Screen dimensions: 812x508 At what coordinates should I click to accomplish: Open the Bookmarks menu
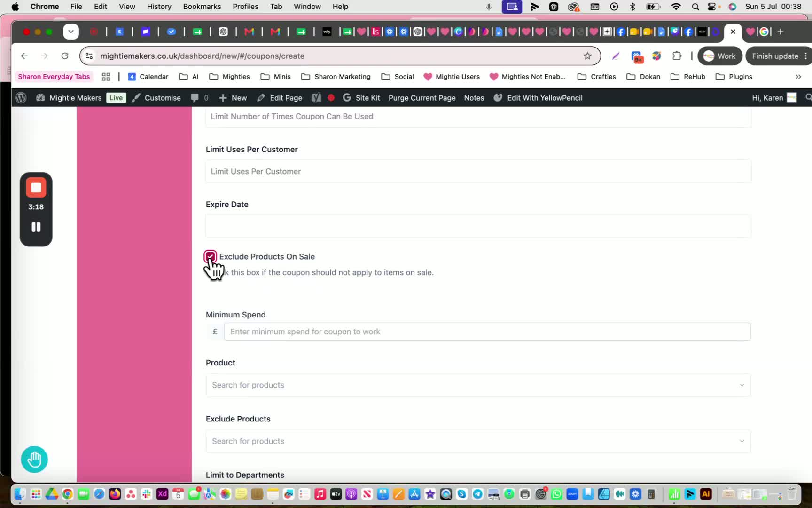[x=202, y=7]
